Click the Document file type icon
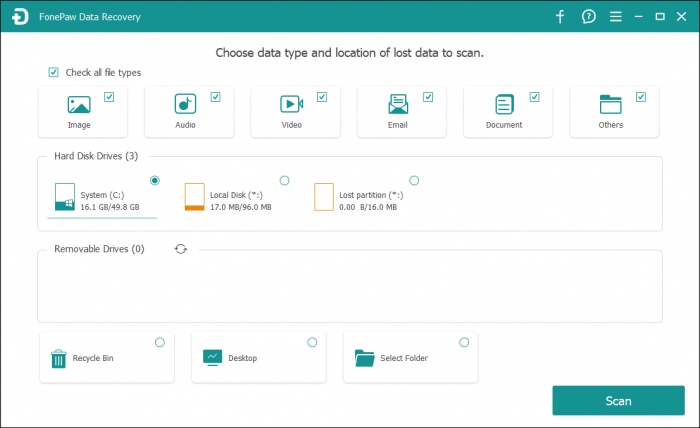Image resolution: width=700 pixels, height=428 pixels. [504, 104]
